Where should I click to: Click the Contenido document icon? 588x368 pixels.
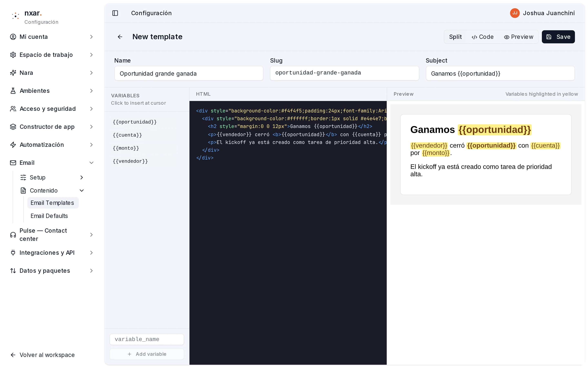click(23, 191)
